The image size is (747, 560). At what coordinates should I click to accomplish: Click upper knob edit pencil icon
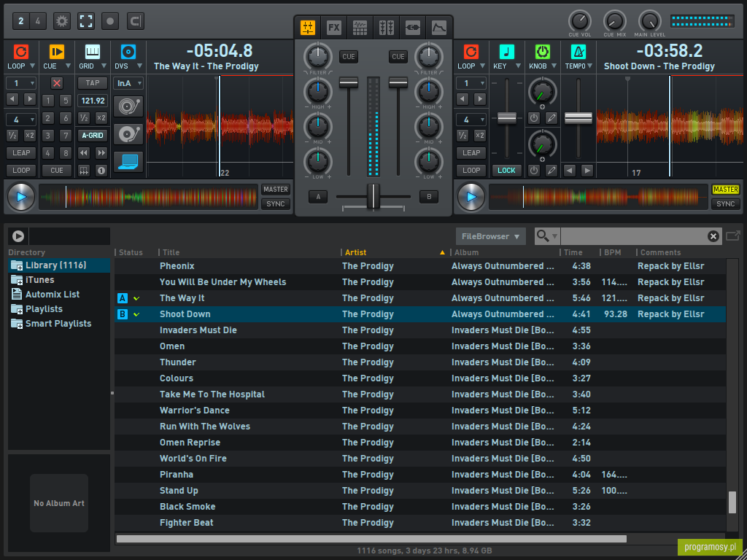click(551, 118)
